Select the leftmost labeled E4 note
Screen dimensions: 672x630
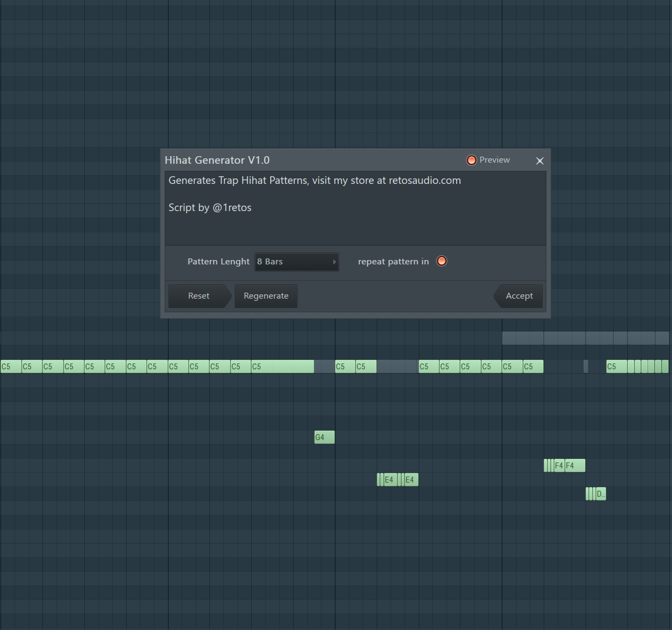coord(390,480)
